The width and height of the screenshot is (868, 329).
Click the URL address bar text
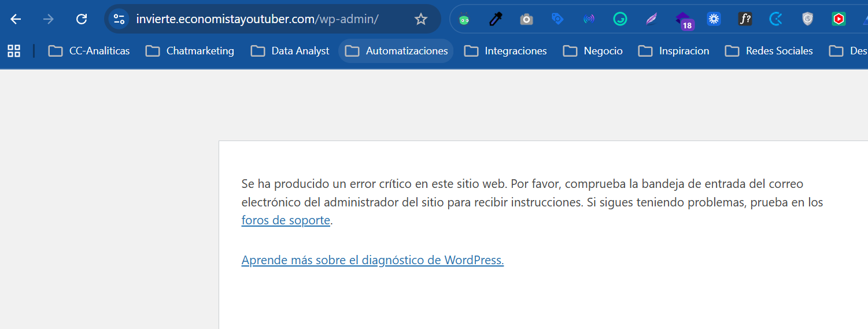tap(257, 19)
